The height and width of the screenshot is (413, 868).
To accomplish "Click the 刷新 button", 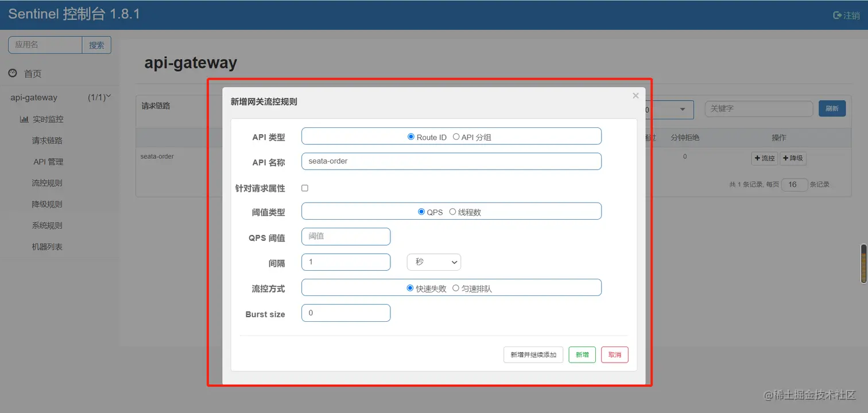I will click(832, 108).
